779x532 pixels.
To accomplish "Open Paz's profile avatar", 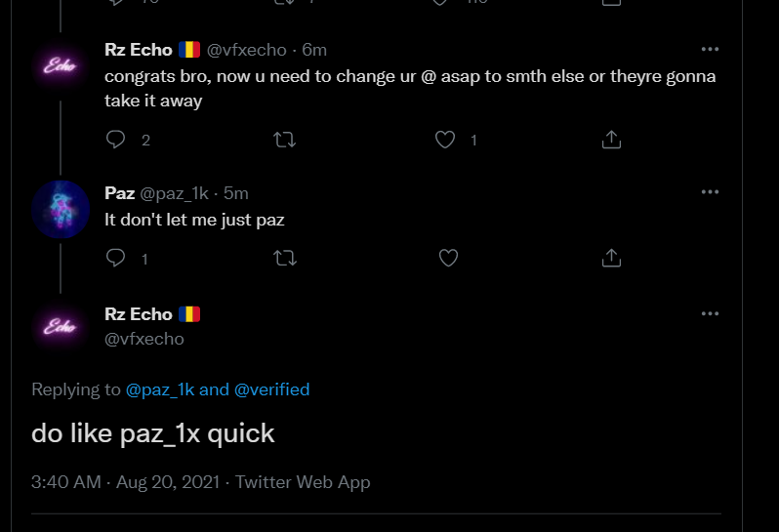I will [61, 210].
